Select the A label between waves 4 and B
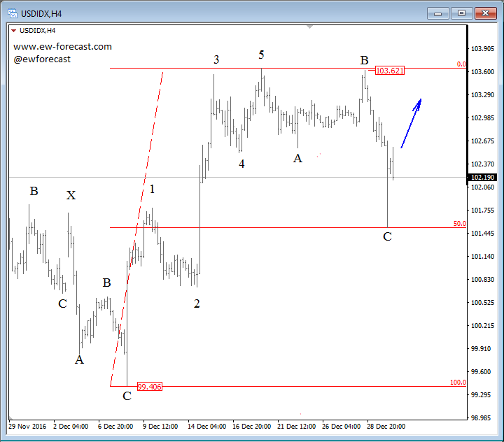This screenshot has width=504, height=442. tap(297, 158)
